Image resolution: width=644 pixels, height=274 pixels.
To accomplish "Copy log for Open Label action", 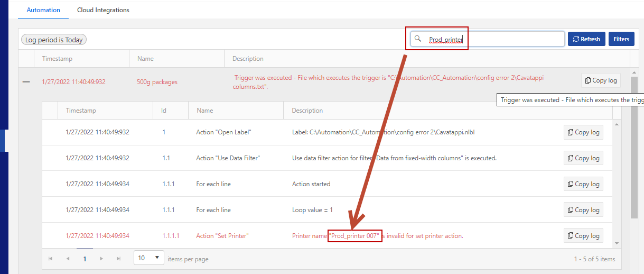I will (x=583, y=132).
